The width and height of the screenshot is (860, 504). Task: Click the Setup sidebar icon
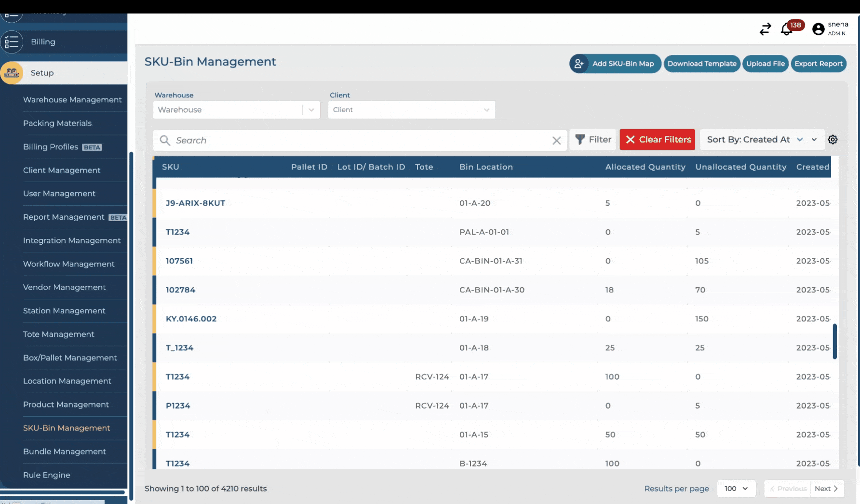tap(12, 73)
